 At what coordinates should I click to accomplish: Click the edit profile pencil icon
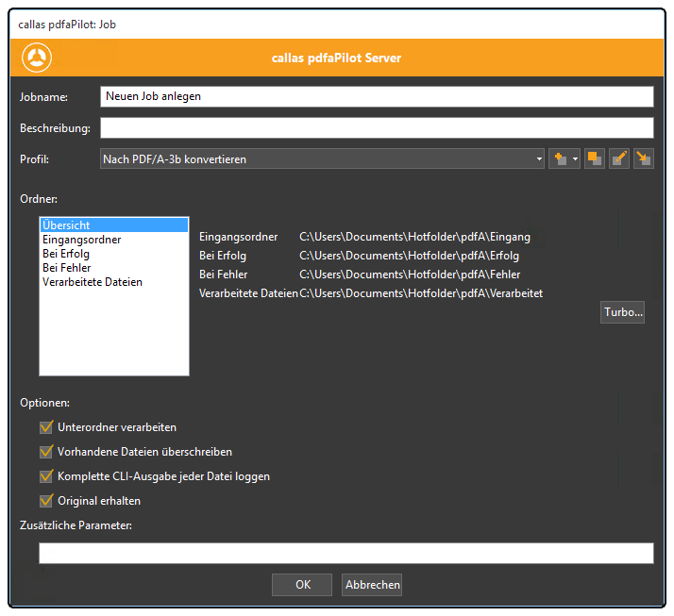[x=619, y=158]
